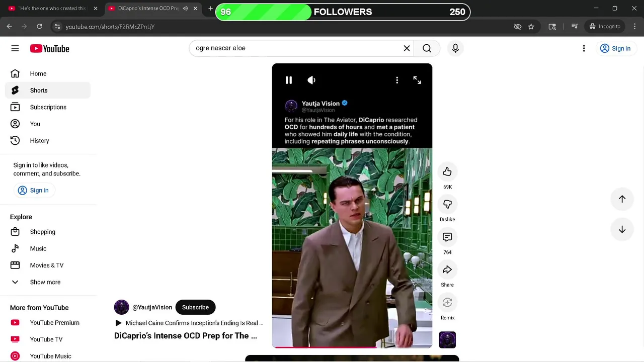
Task: Open @YautjaVision channel name
Action: (x=152, y=307)
